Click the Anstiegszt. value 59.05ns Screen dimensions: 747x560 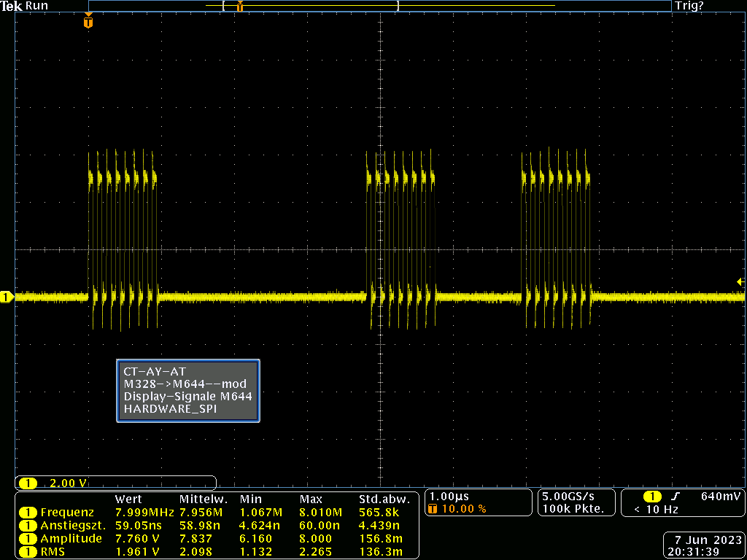(x=138, y=526)
